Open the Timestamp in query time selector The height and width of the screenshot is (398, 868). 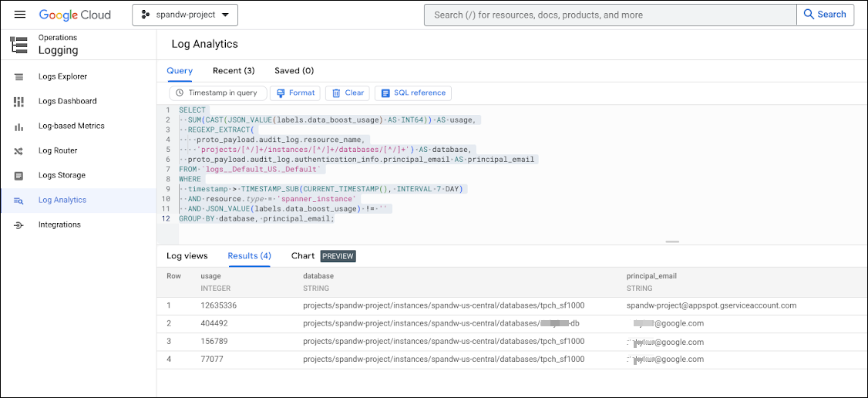point(217,93)
